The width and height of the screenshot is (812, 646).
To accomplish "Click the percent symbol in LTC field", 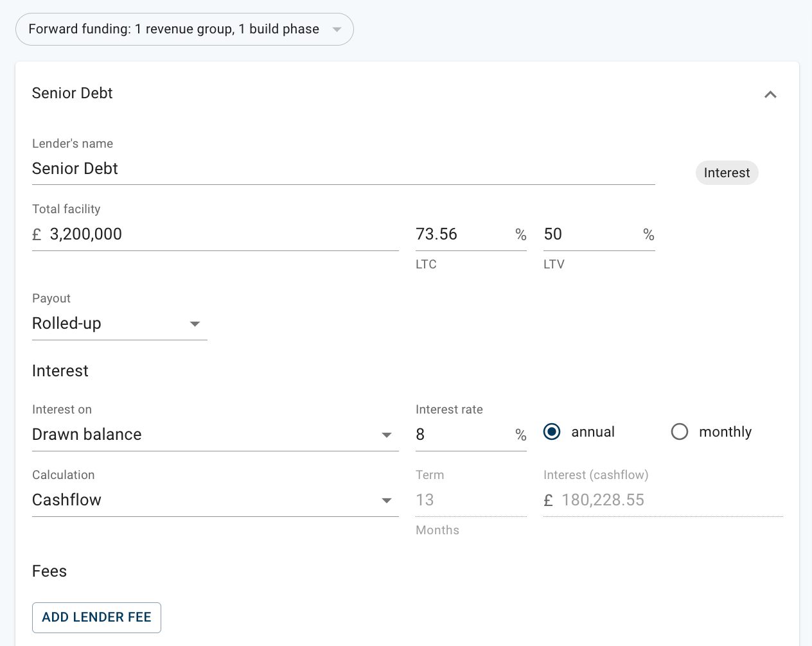I will 521,235.
